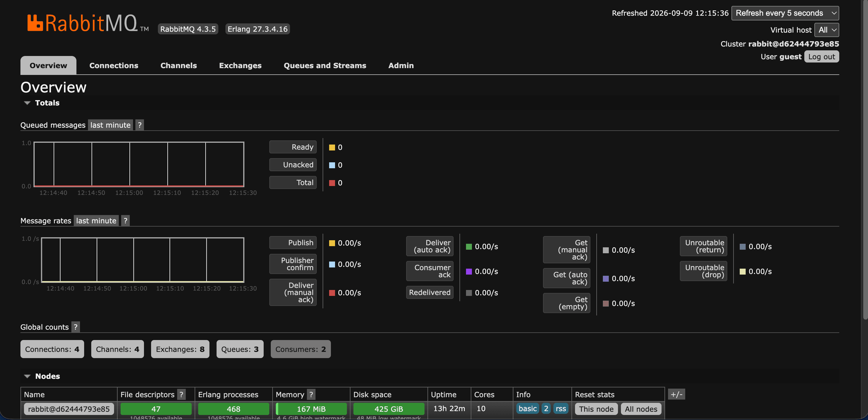The width and height of the screenshot is (868, 420).
Task: Toggle the Ready series label
Action: point(293,147)
